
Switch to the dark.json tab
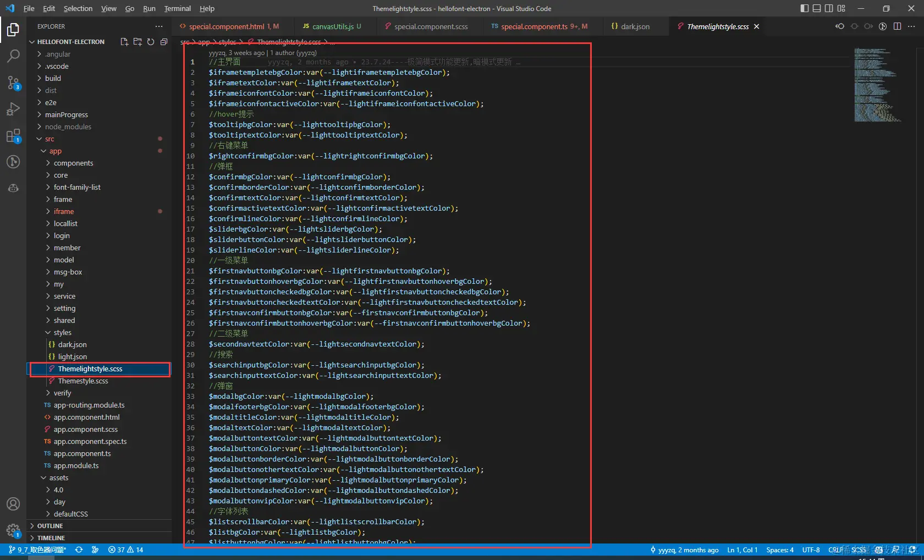point(630,26)
